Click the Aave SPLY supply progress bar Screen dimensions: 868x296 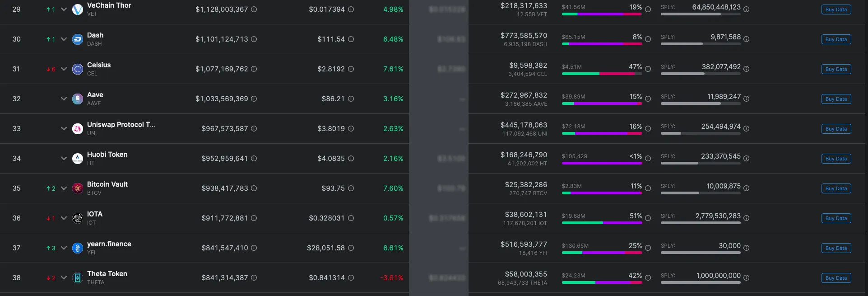pyautogui.click(x=701, y=103)
